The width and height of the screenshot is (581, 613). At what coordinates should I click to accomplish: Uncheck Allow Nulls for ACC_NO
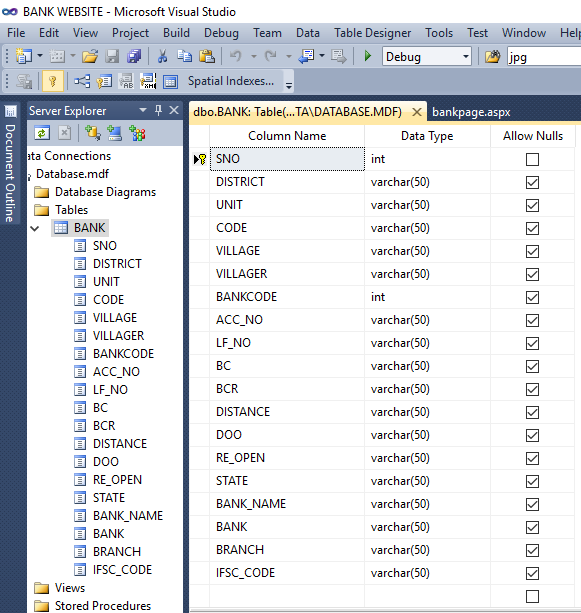pos(532,321)
